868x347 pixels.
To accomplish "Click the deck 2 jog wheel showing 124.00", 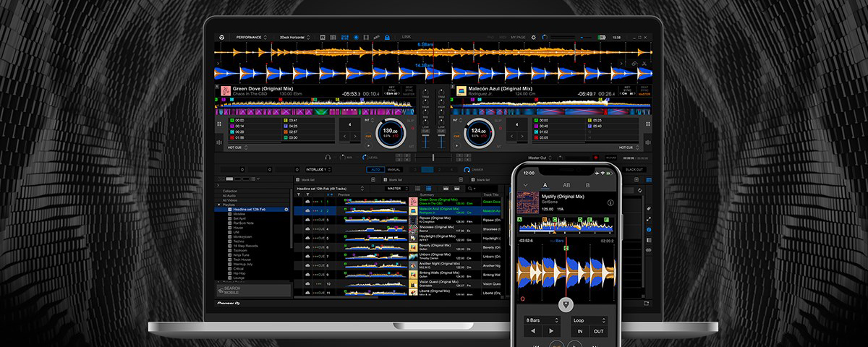I will pyautogui.click(x=480, y=132).
